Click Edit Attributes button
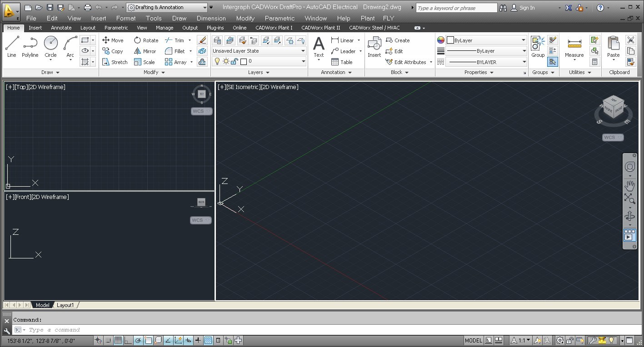The image size is (644, 347). [406, 62]
